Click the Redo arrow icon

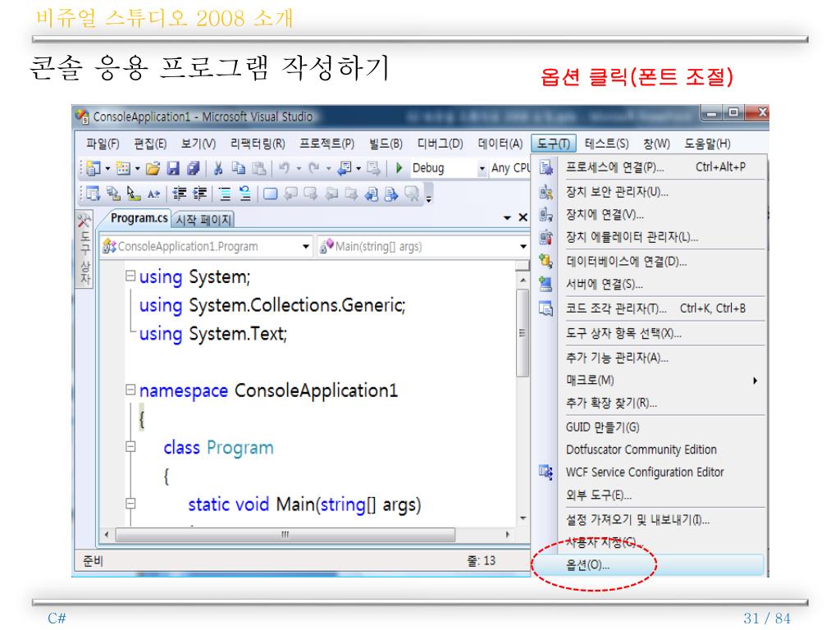[314, 168]
